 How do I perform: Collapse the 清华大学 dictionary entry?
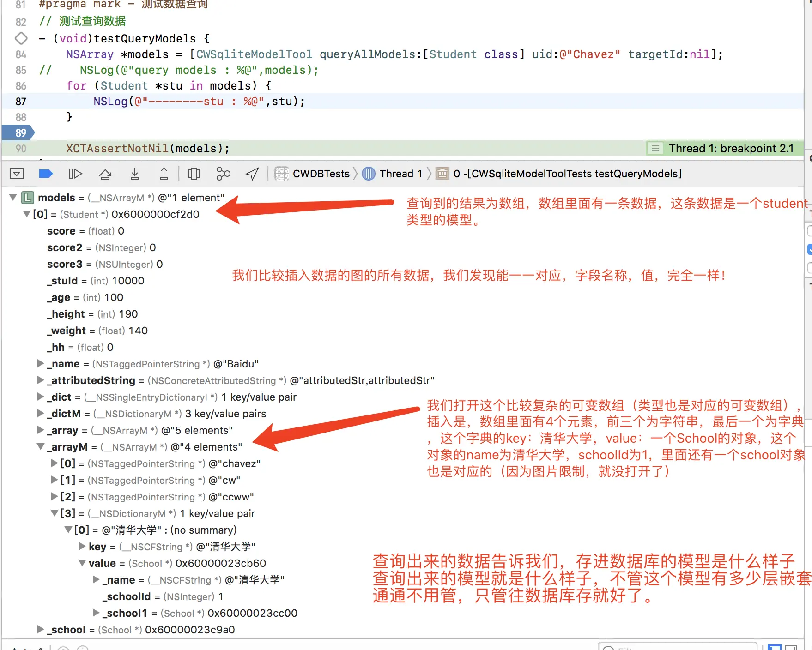coord(68,530)
